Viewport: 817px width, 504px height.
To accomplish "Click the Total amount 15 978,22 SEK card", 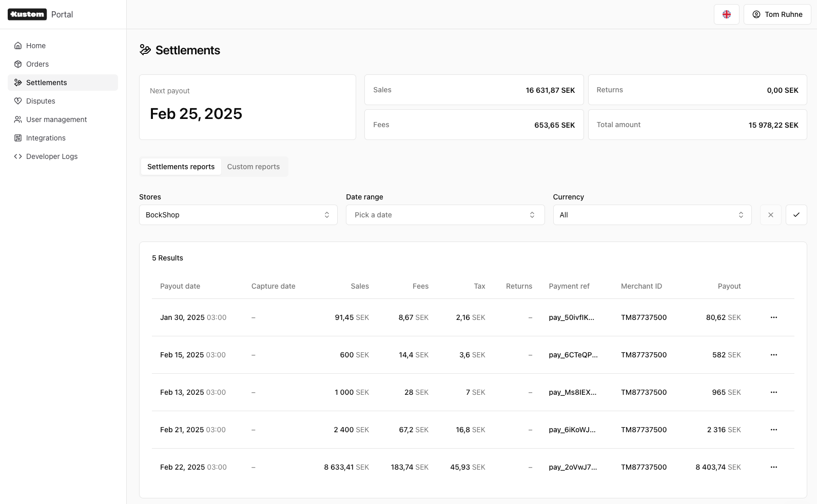I will point(697,125).
